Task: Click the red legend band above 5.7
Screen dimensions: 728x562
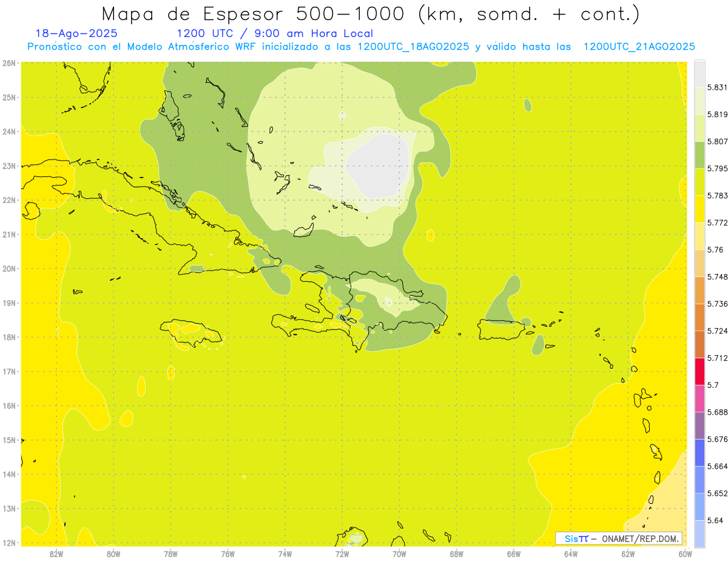Action: point(699,371)
